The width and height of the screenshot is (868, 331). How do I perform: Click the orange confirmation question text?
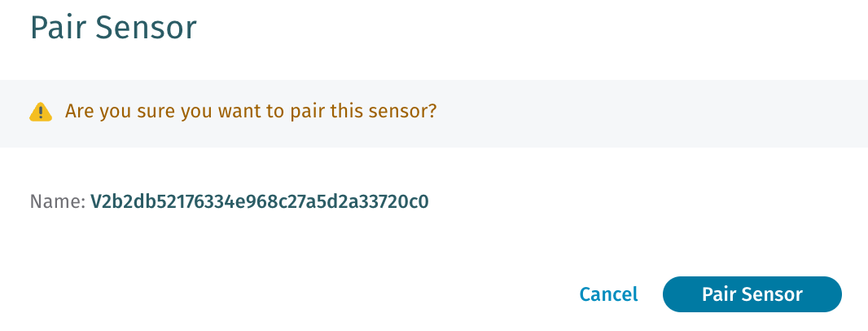[251, 111]
